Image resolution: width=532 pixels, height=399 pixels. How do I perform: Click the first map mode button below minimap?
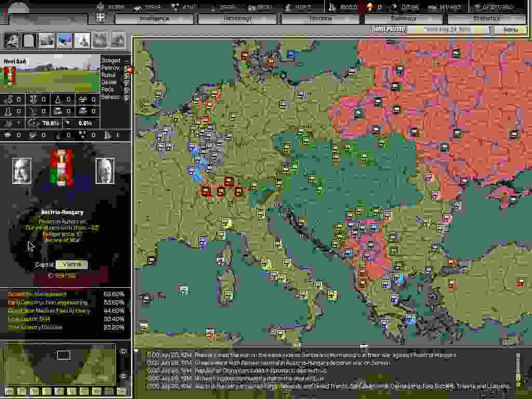click(9, 391)
